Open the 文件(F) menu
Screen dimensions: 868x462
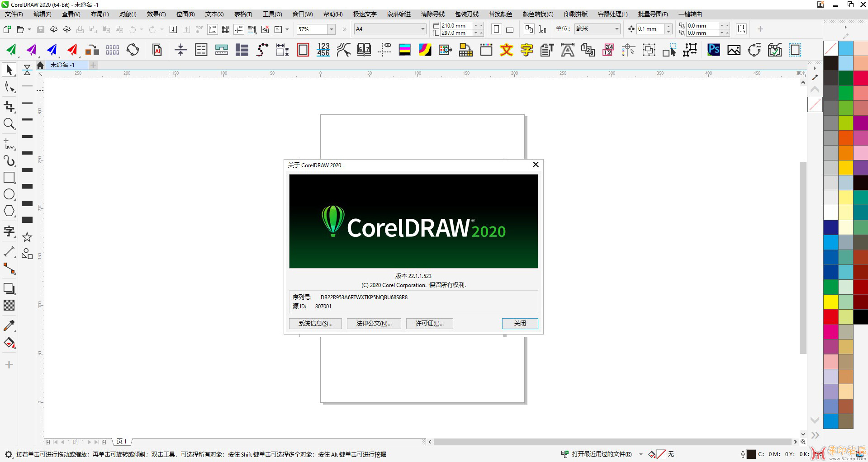point(14,14)
